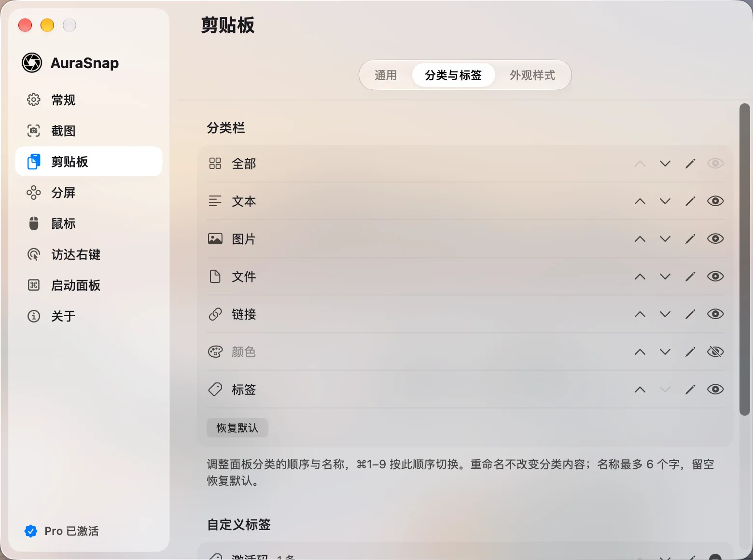Switch to the 外观样式 tab
Screen dimensions: 753x560
point(532,75)
